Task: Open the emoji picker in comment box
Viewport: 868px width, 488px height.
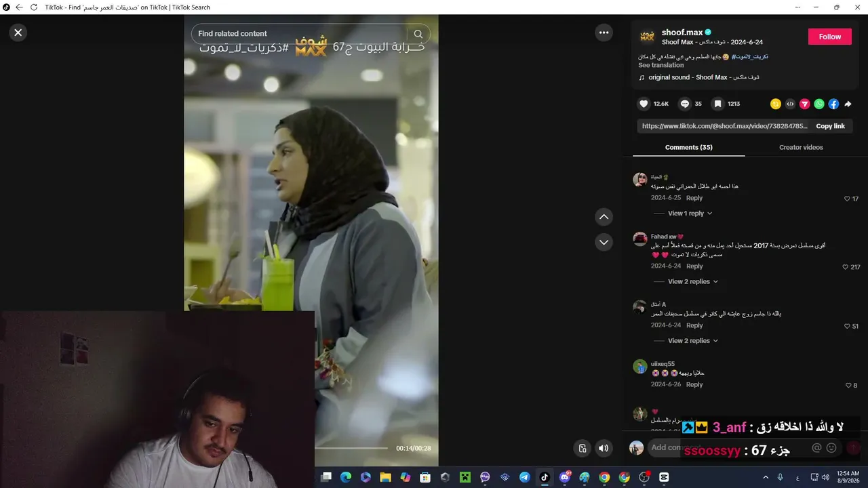Action: [831, 447]
